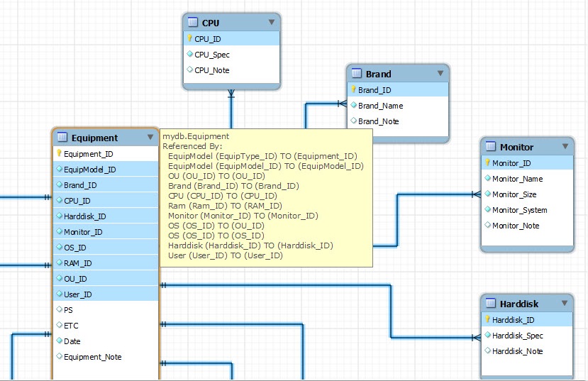This screenshot has width=588, height=381.
Task: Select the CPU_Note column
Action: tap(231, 70)
